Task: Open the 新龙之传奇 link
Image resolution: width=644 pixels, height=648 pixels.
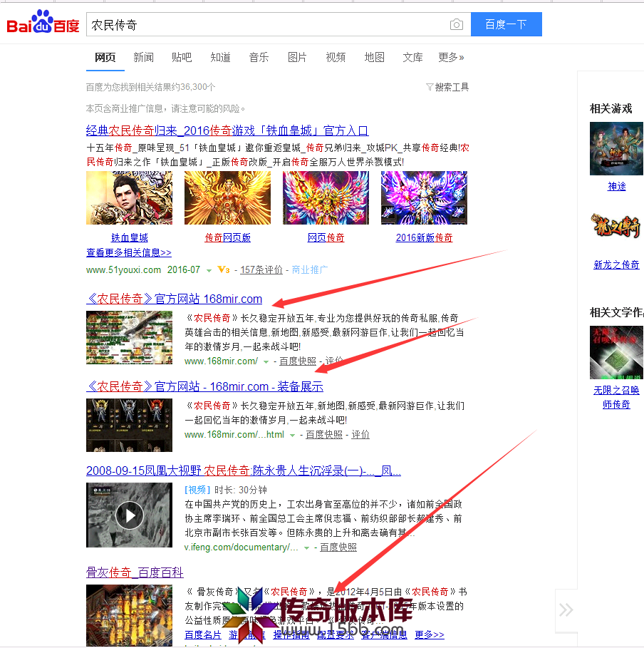Action: point(616,265)
